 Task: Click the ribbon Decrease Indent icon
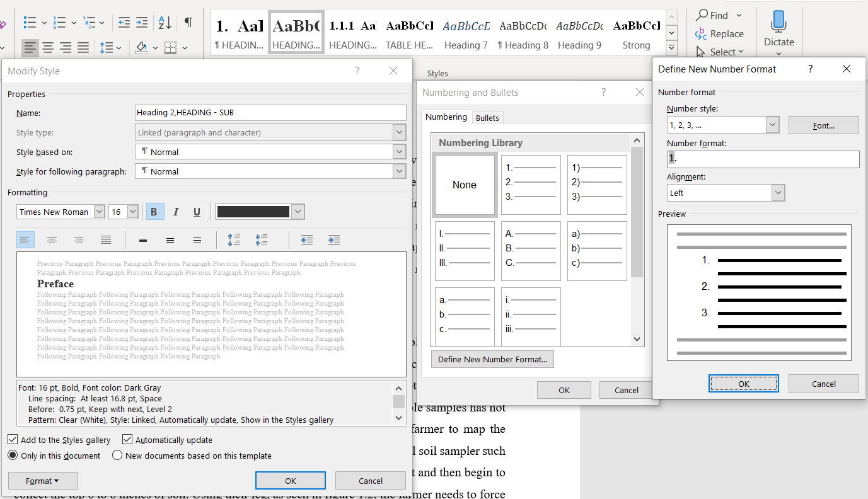point(124,23)
